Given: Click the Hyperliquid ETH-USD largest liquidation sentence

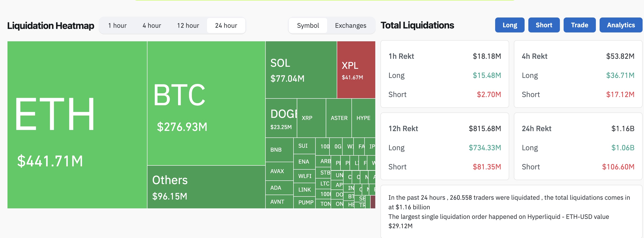Looking at the screenshot, I should point(498,221).
